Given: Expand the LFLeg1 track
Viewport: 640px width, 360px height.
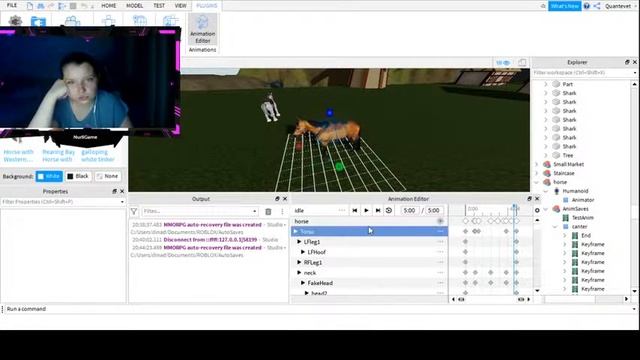Looking at the screenshot, I should 299,242.
